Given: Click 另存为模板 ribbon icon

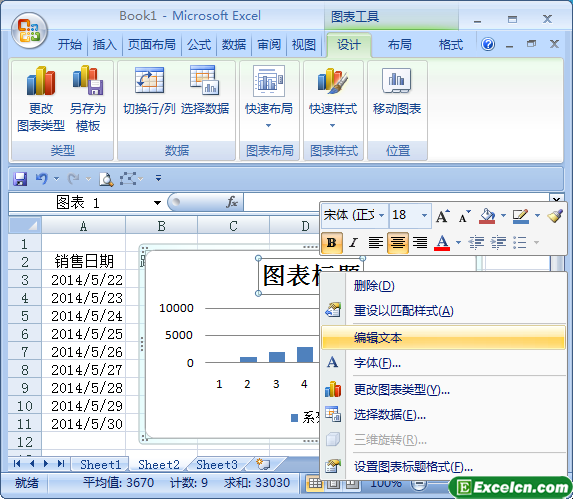Looking at the screenshot, I should click(88, 99).
